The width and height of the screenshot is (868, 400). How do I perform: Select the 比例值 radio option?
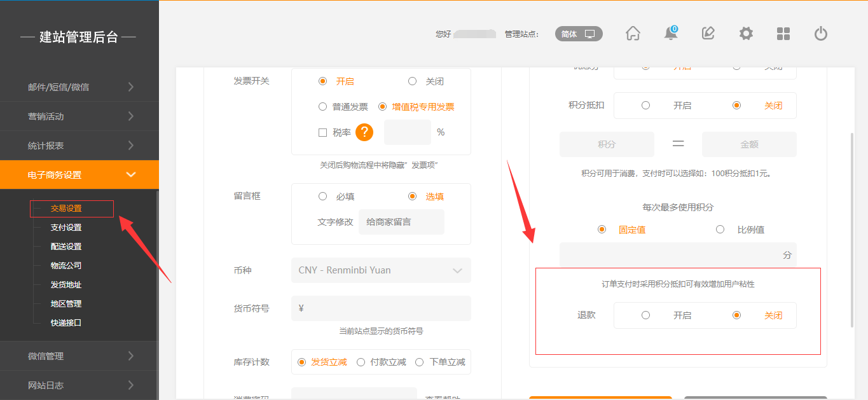coord(720,230)
